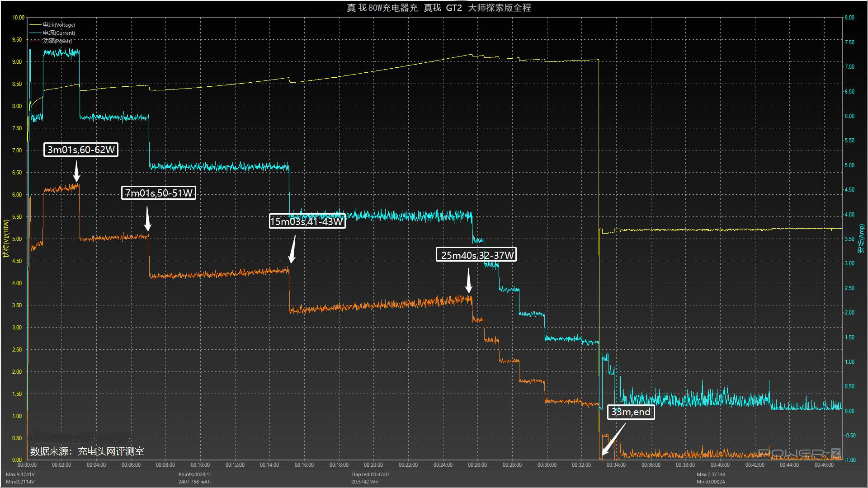Viewport: 868px width, 488px height.
Task: Select the 功率(Power) legend label
Action: point(57,41)
